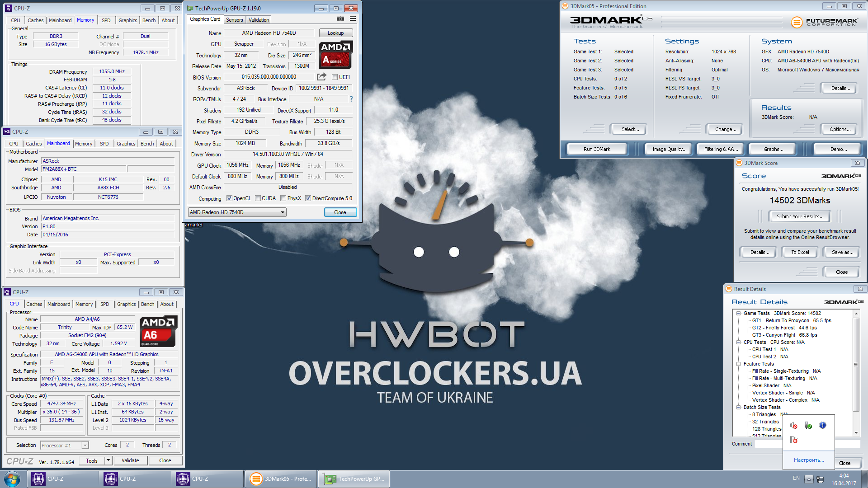This screenshot has height=488, width=868.
Task: Collapse the Feature Tests tree node
Action: (738, 364)
